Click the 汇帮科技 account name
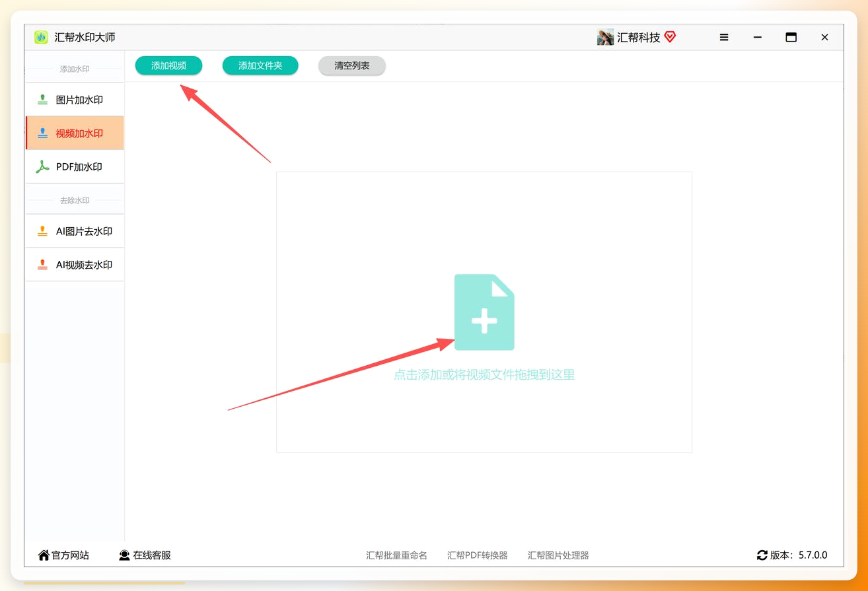 [x=639, y=38]
